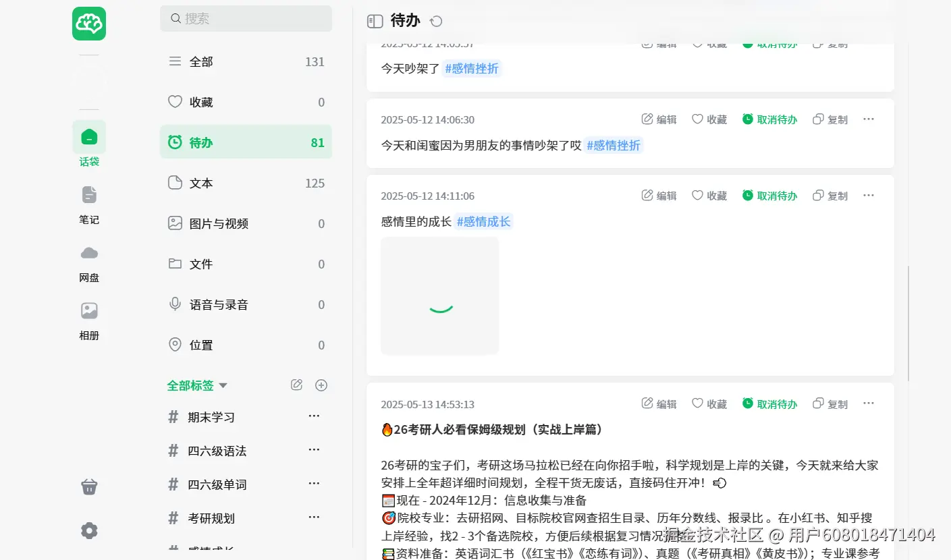Open more menu on 14:06:30 note
Screen dimensions: 951x560
(869, 119)
